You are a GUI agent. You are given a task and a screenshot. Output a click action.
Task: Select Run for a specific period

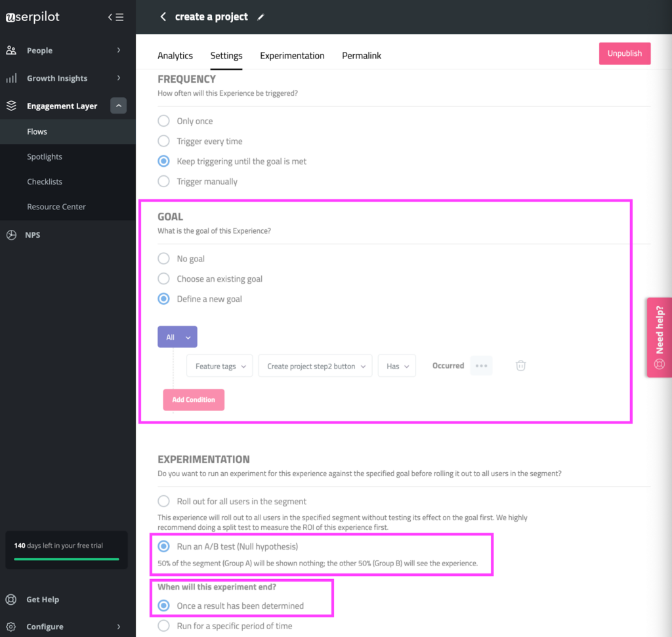click(163, 625)
